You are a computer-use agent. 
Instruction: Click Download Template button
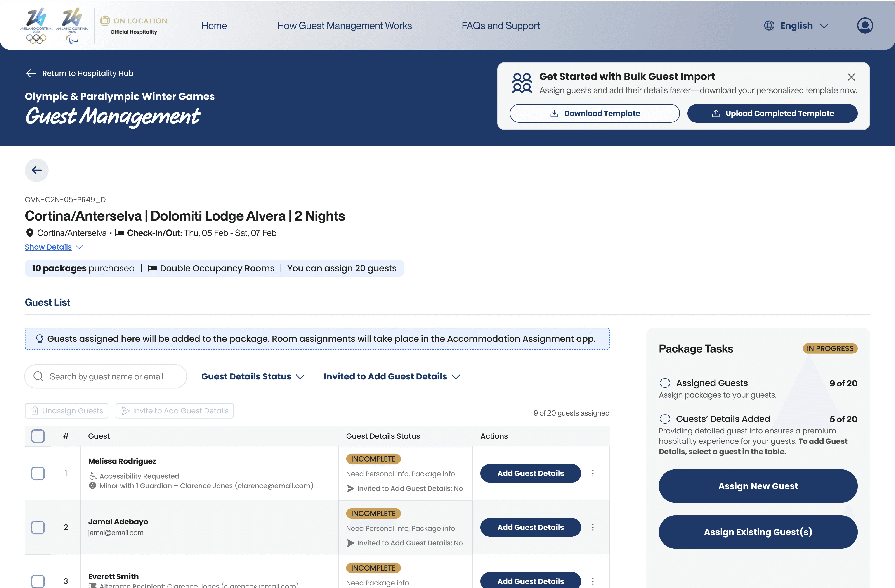click(594, 114)
